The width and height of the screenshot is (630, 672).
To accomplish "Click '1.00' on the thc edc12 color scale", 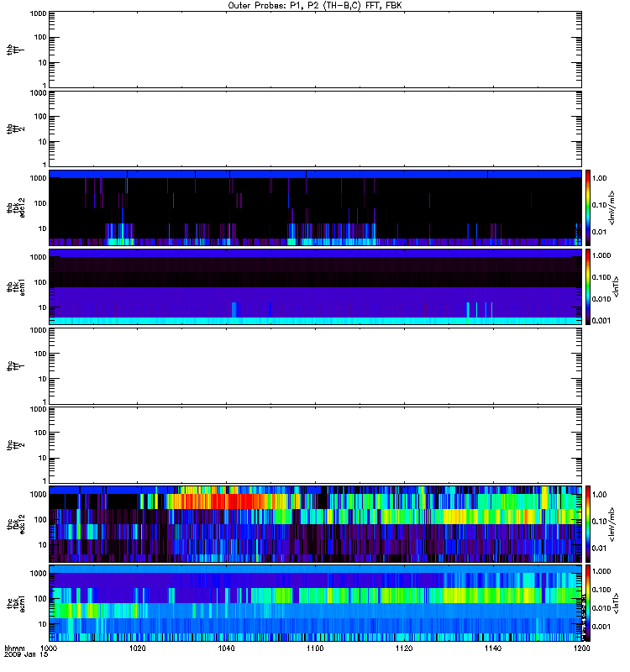I will 600,495.
